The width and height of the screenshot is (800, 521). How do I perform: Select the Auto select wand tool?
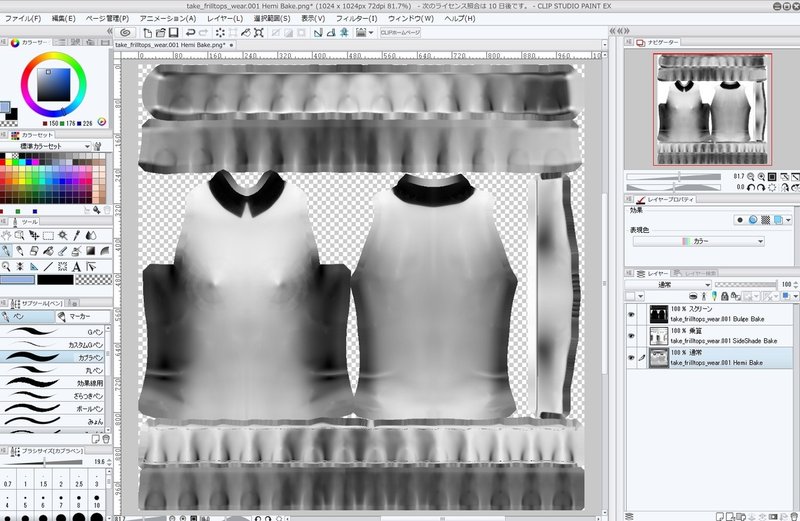[x=63, y=235]
